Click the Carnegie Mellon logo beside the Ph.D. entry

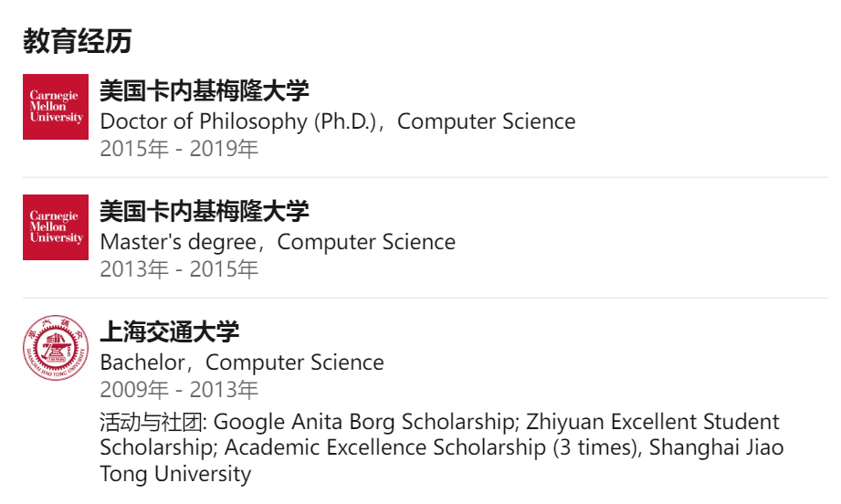coord(56,107)
